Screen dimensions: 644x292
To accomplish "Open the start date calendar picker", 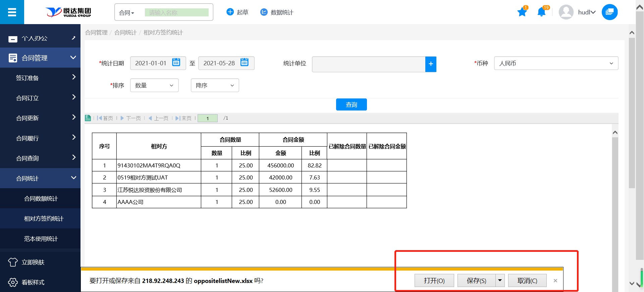I will (176, 63).
